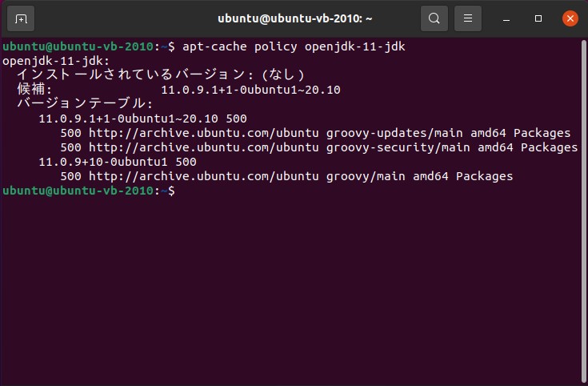588x386 pixels.
Task: Click the command apt-cache policy openjdk-11-jdk
Action: (294, 46)
